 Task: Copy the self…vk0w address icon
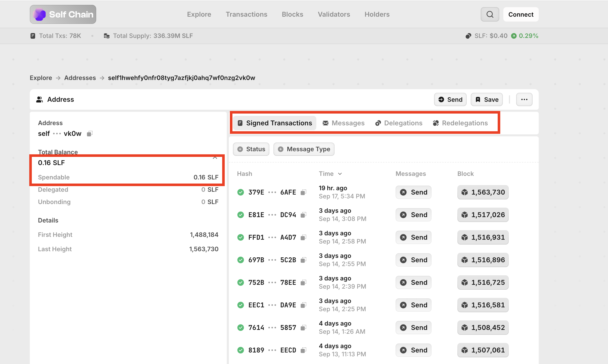tap(90, 134)
